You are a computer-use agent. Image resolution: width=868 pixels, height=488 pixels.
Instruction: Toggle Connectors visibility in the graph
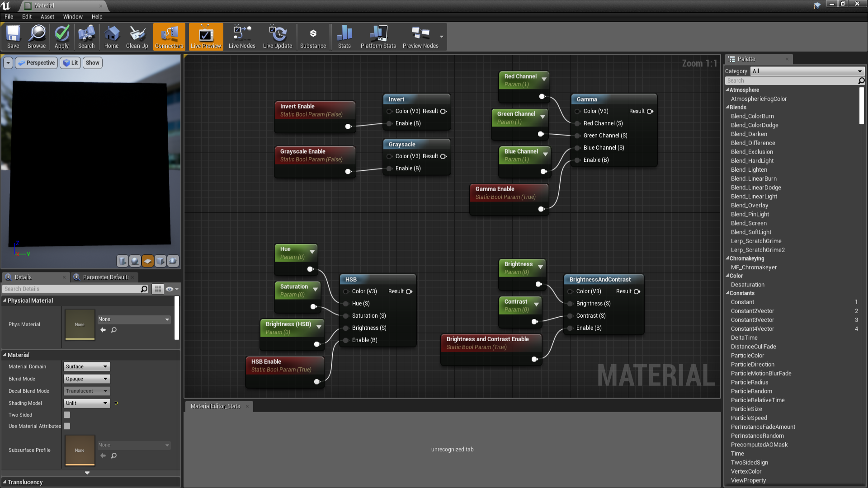tap(169, 36)
